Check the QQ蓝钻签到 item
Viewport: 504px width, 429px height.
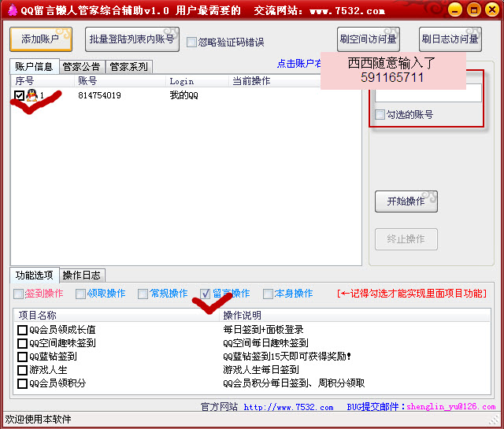22,357
